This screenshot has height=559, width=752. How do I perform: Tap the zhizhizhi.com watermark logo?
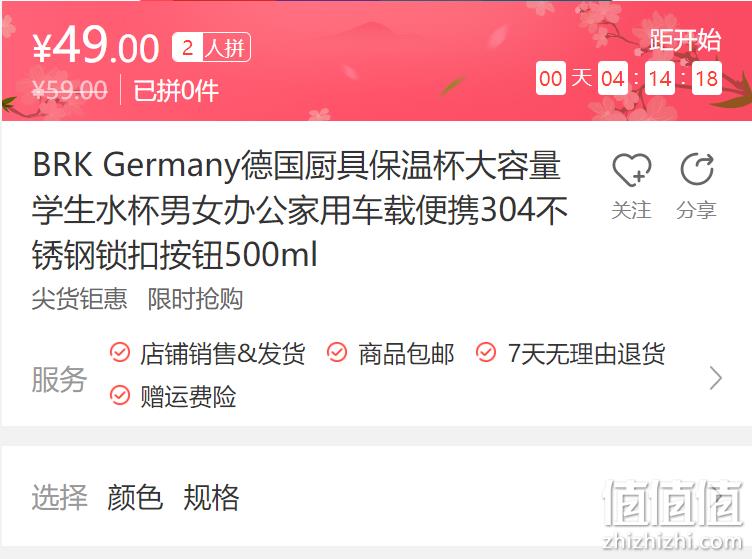tap(673, 515)
